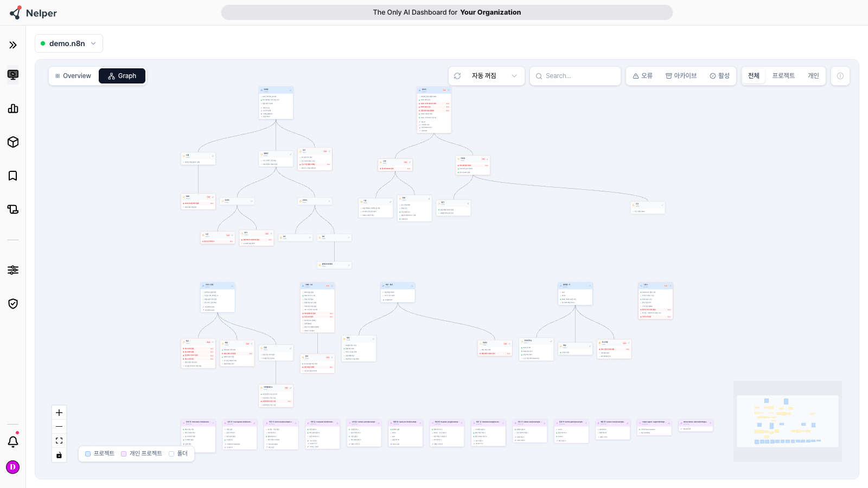Image resolution: width=868 pixels, height=488 pixels.
Task: Click the refresh icon
Action: point(457,76)
